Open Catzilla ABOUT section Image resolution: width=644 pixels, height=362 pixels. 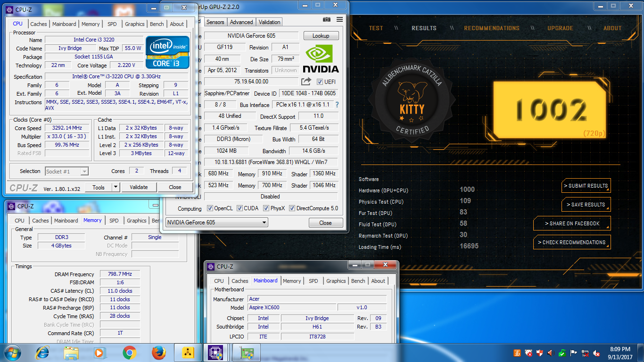(x=612, y=28)
